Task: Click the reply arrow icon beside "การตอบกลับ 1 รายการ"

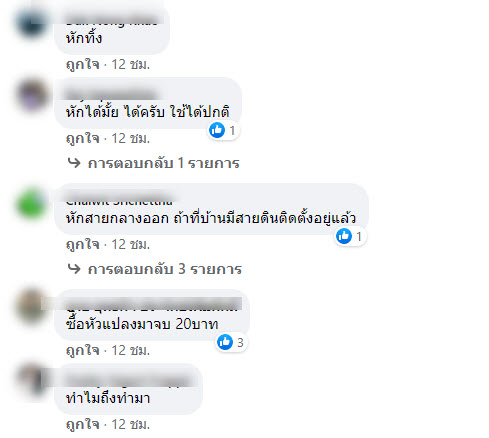Action: (74, 163)
